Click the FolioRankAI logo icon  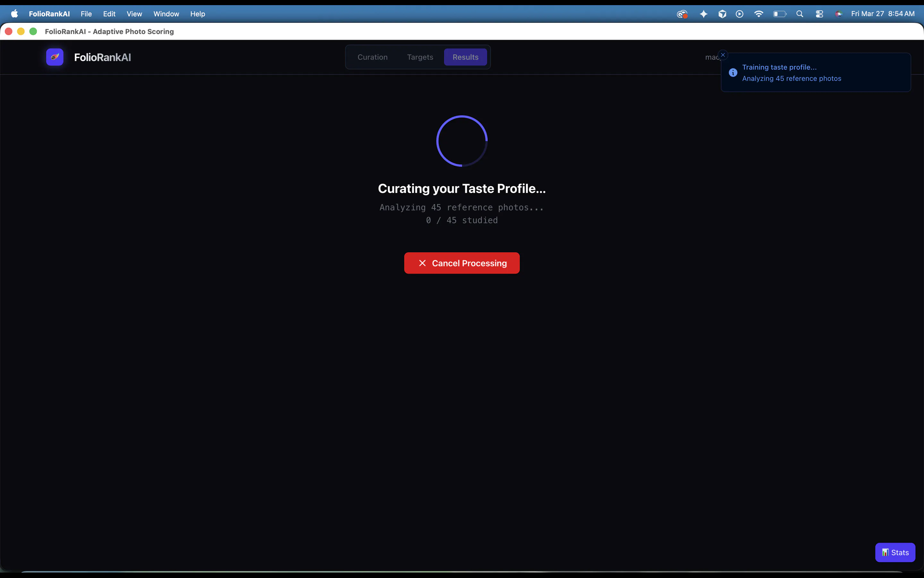55,57
